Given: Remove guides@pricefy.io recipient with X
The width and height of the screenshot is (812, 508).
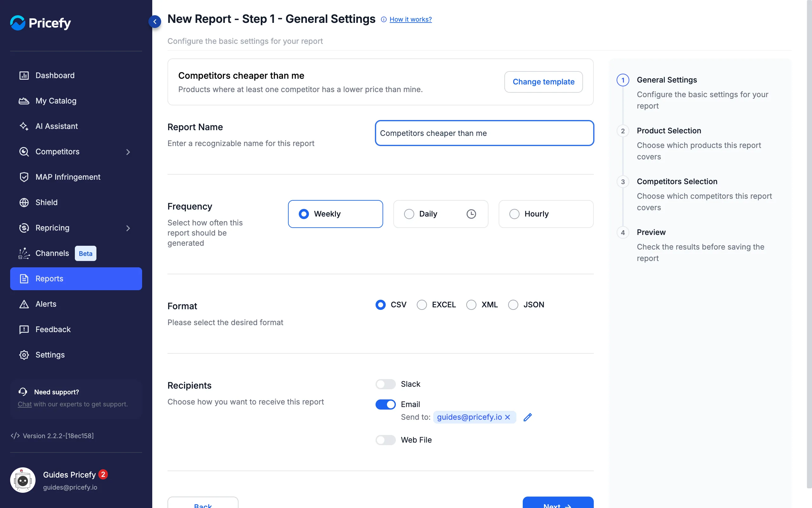Looking at the screenshot, I should point(508,417).
